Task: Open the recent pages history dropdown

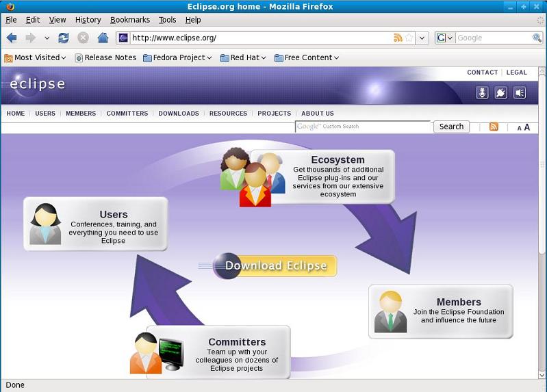Action: (x=47, y=38)
